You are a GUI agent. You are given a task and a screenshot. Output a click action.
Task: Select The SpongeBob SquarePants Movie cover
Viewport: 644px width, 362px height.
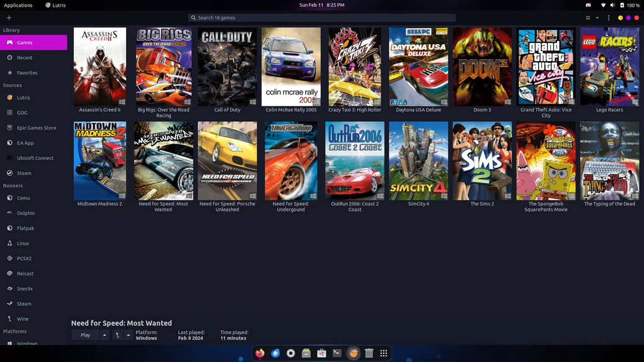click(x=546, y=160)
